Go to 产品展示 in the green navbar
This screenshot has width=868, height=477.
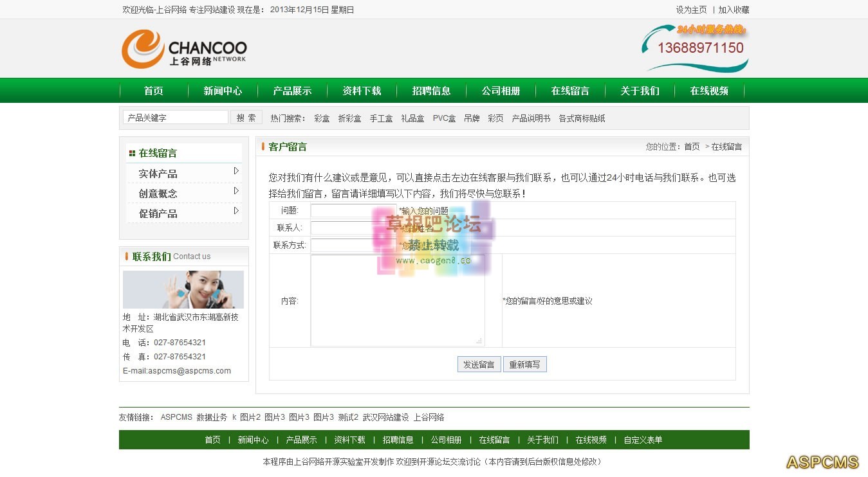(292, 91)
